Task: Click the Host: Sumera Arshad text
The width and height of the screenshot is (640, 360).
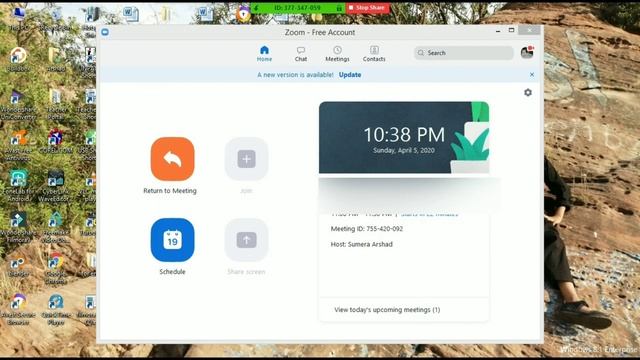Action: pyautogui.click(x=361, y=244)
